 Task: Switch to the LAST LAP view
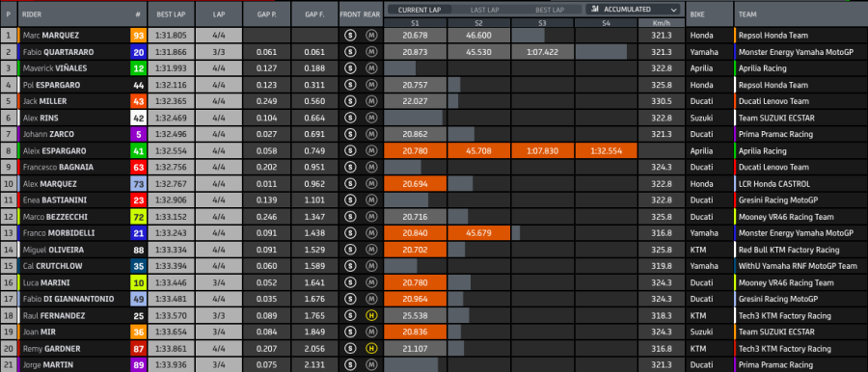(485, 10)
